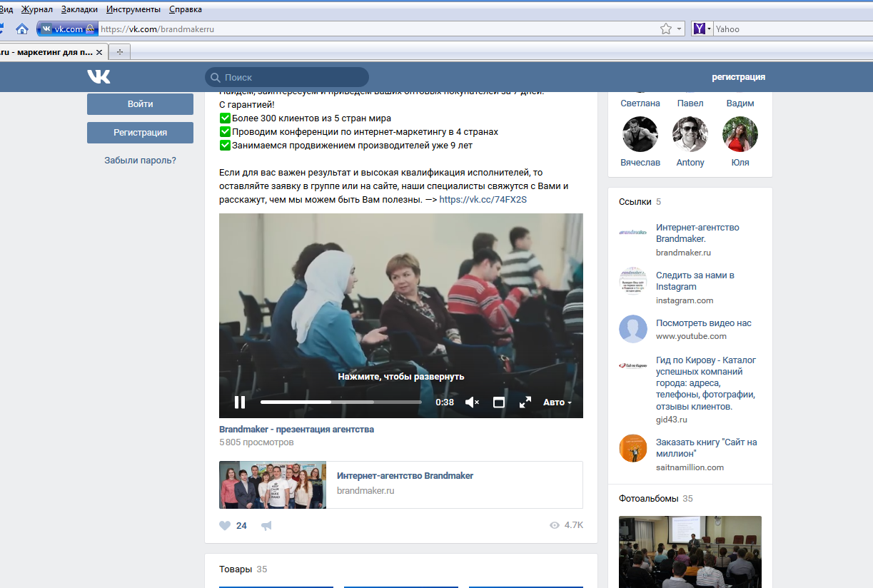Click the Instagram link thumbnail icon
This screenshot has height=588, width=873.
click(x=633, y=280)
